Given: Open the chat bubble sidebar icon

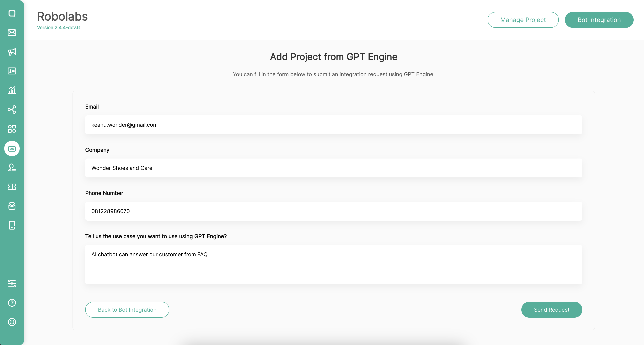Looking at the screenshot, I should (x=12, y=13).
